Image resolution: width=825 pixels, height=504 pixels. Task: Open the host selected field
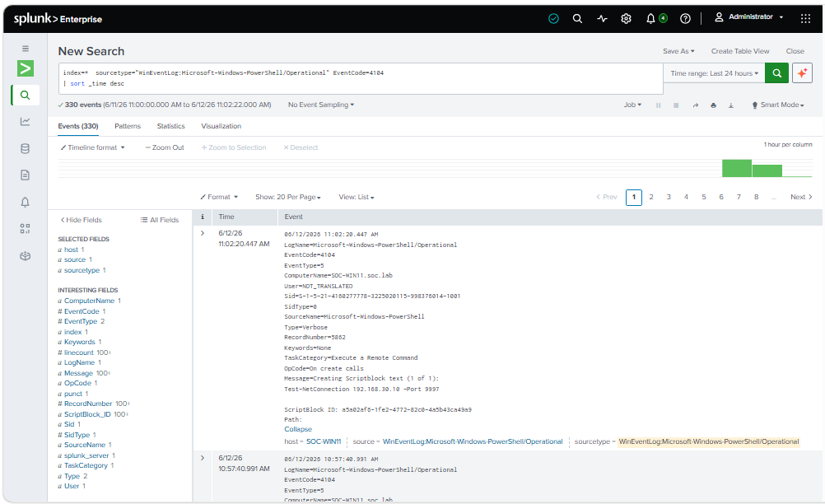coord(71,250)
